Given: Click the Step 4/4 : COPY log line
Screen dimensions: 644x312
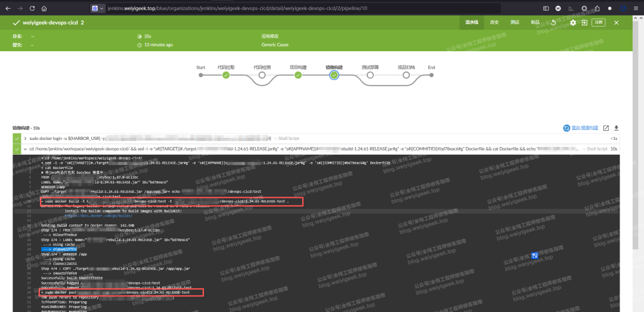Looking at the screenshot, I should point(116,268).
